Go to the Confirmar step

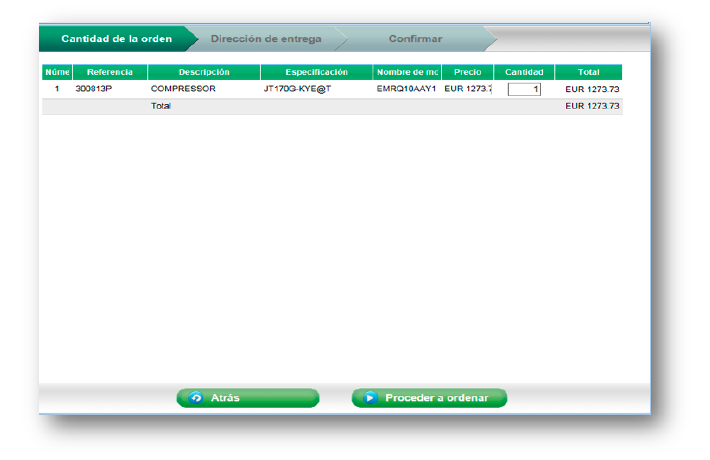pos(415,39)
